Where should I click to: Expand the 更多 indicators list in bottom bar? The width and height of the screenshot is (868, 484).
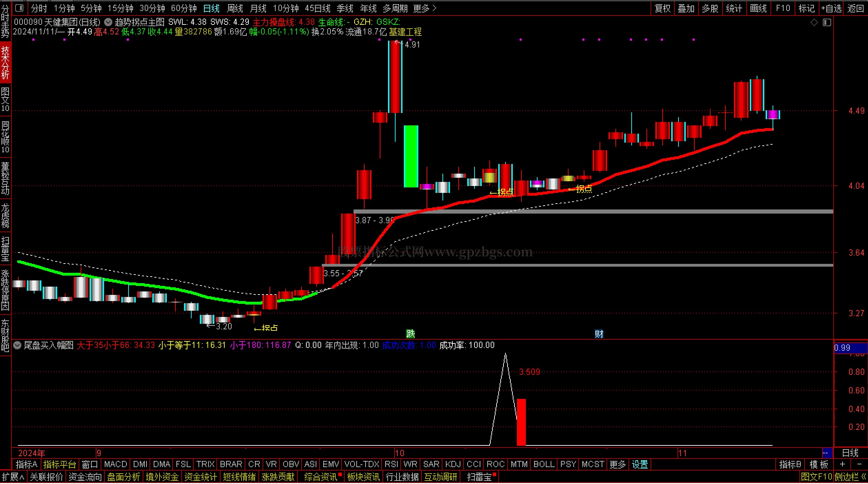pos(617,464)
